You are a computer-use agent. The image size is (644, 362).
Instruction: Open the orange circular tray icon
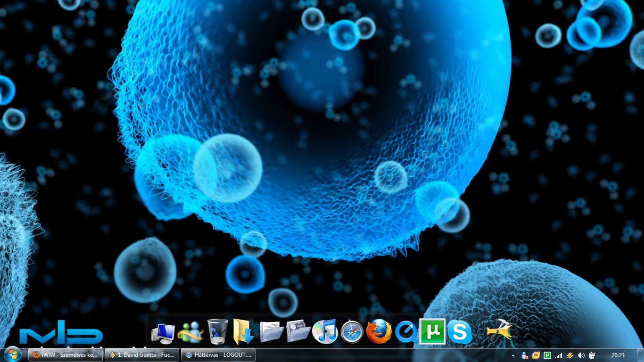536,355
